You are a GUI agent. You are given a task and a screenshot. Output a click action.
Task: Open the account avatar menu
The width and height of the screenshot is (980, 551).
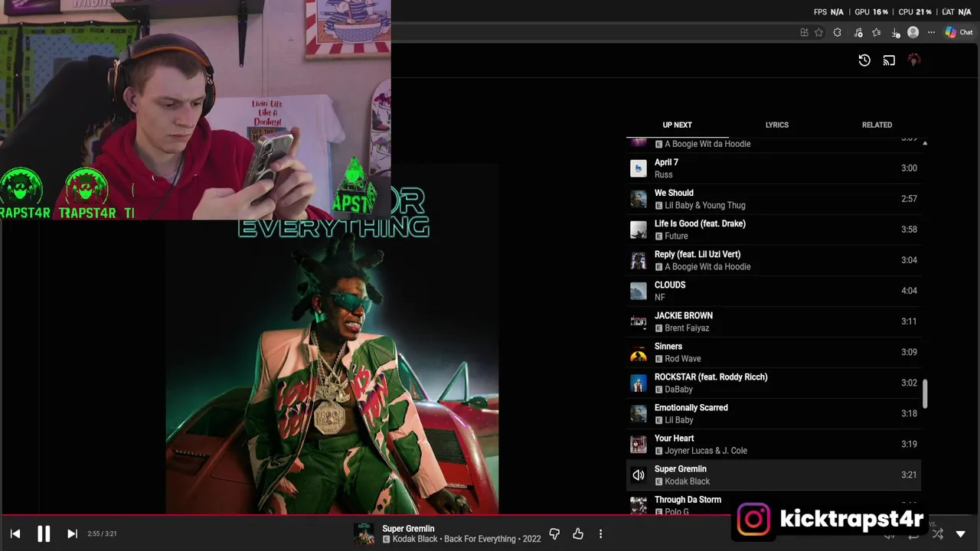[x=913, y=60]
